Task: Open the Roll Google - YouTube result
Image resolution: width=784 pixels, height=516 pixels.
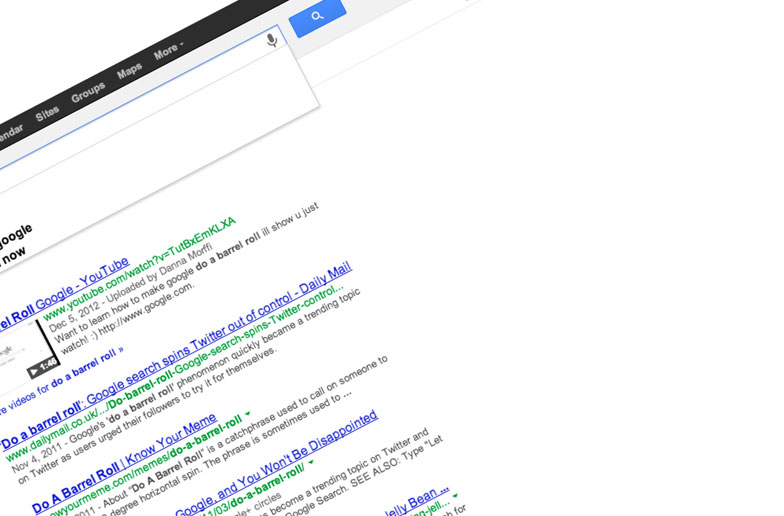Action: click(x=64, y=296)
